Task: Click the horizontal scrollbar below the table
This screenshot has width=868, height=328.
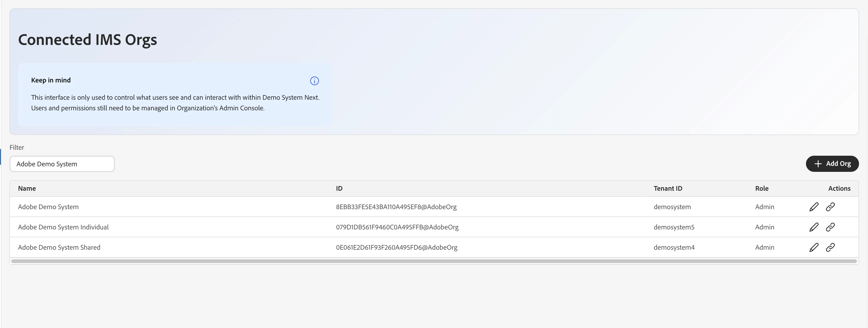Action: pos(434,261)
